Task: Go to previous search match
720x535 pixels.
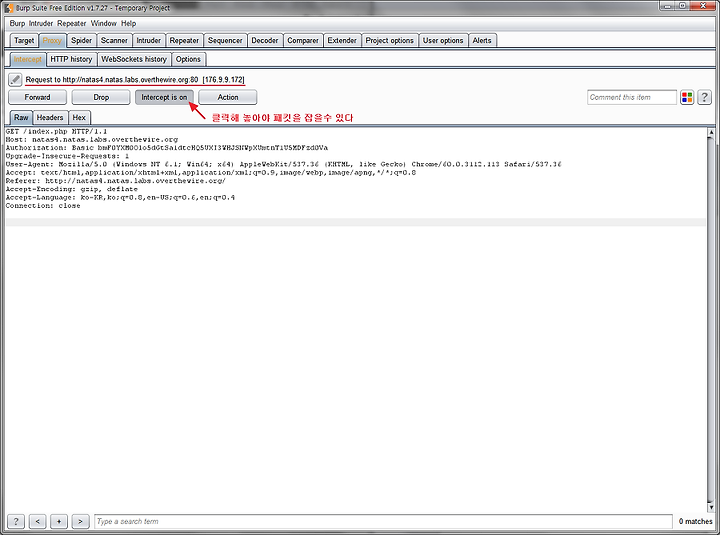Action: pos(38,521)
